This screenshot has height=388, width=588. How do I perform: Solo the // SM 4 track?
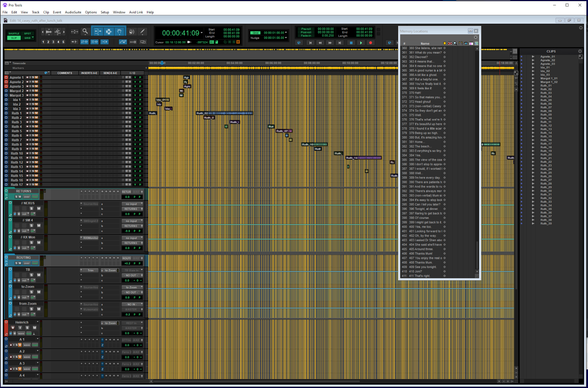(31, 225)
